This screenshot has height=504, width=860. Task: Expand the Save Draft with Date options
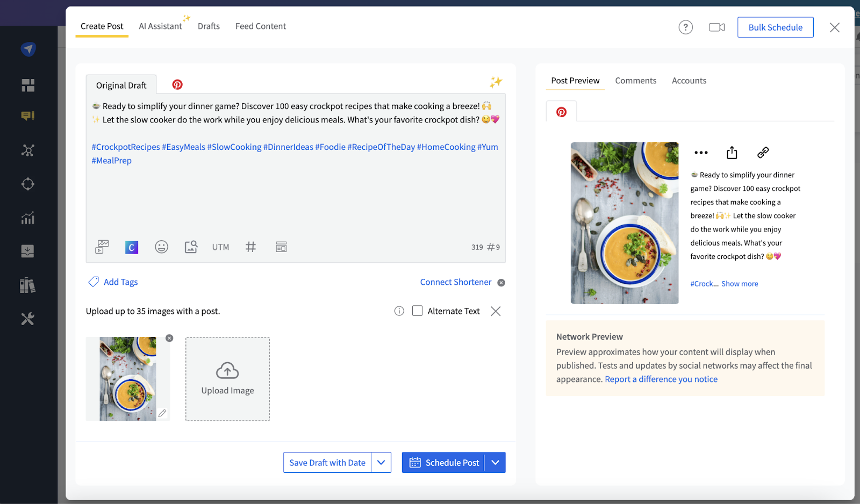[382, 462]
